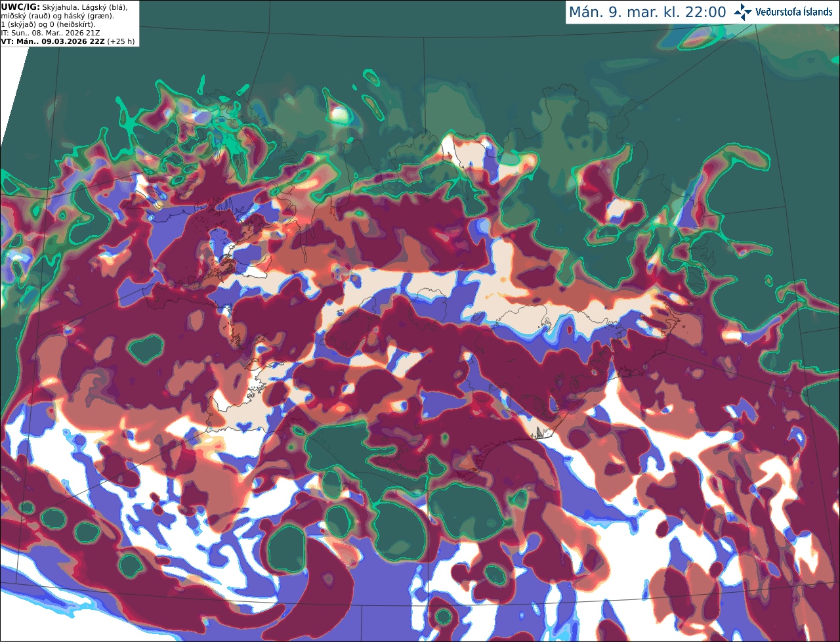
Task: Click the 'miðský (rauð) og háský (græn).' line
Action: 58,15
